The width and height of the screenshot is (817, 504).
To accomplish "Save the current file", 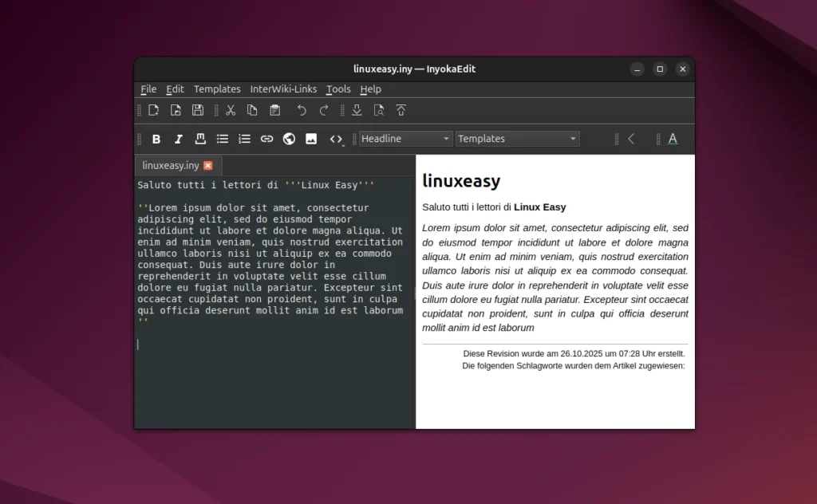I will point(197,109).
